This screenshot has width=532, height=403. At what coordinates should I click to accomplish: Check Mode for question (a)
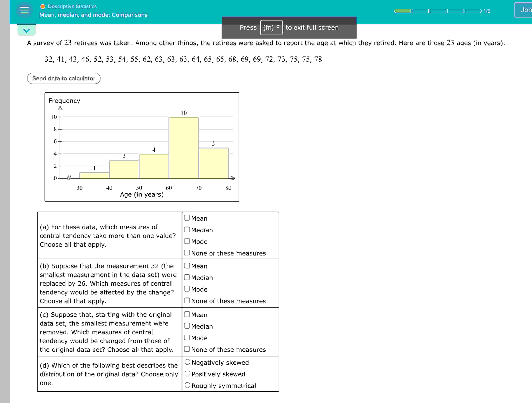(187, 241)
